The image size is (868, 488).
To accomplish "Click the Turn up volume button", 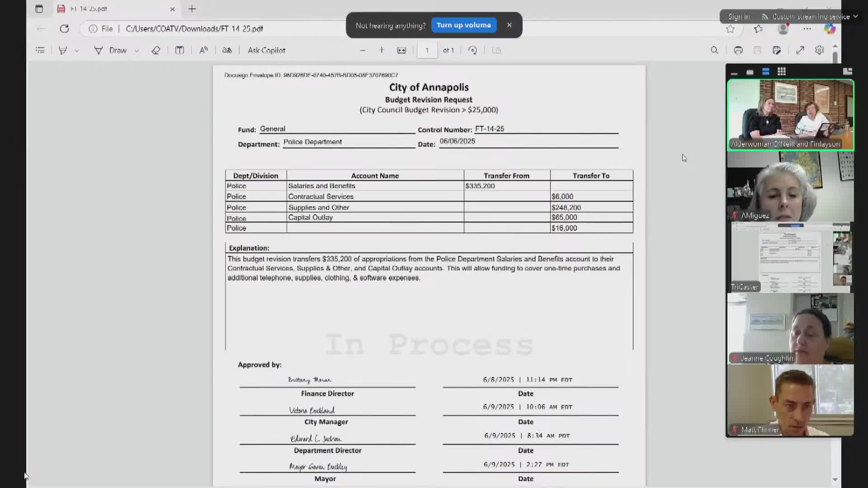I will [x=463, y=25].
